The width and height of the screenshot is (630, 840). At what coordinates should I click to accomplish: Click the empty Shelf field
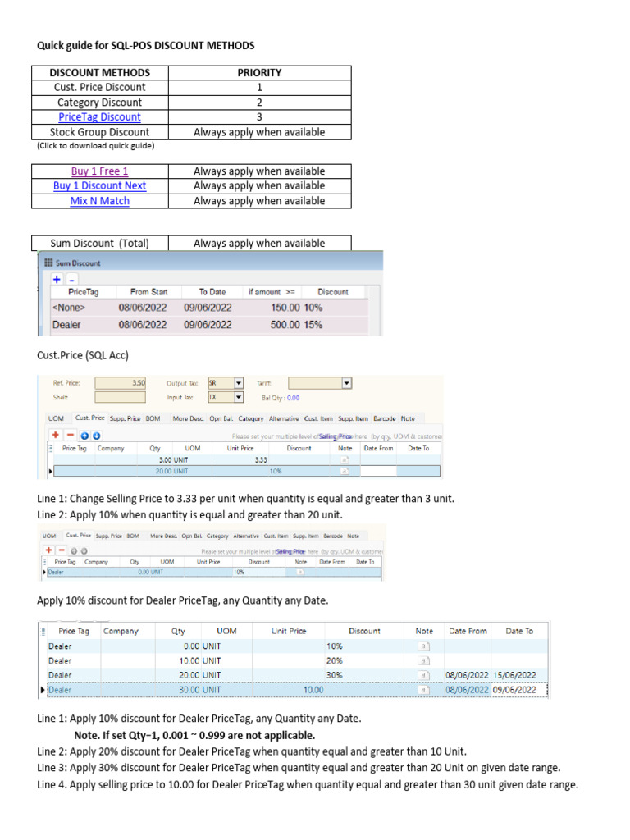pos(120,397)
